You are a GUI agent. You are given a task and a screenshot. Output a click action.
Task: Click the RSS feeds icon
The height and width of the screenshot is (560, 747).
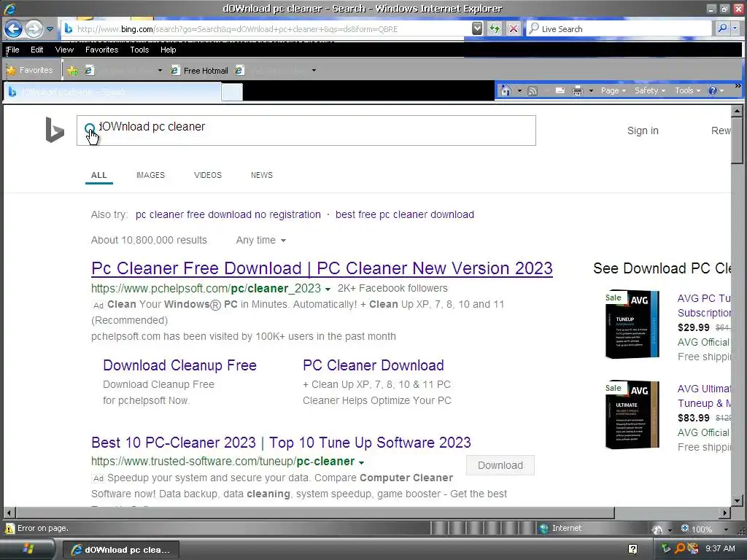pos(533,90)
